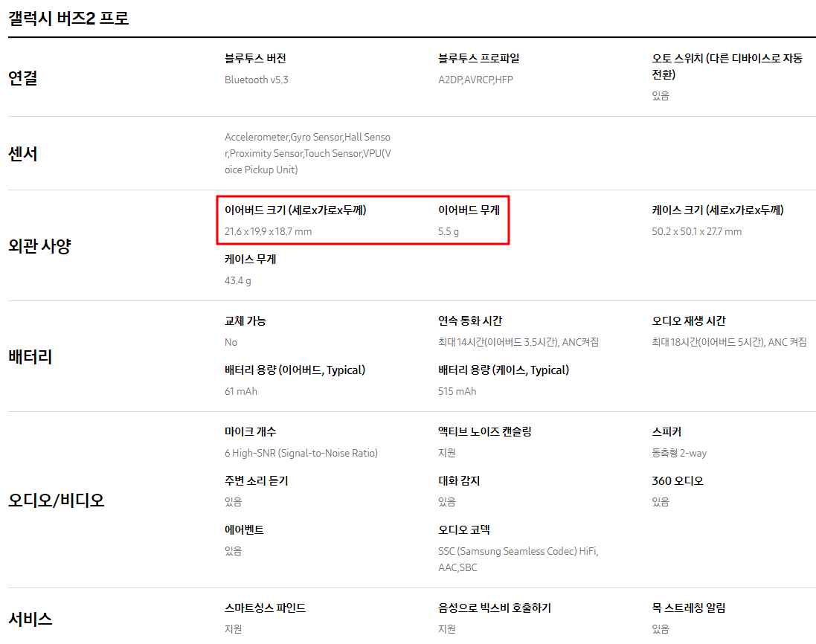
Task: Click the 음성으로 빅스비 호출하기 label
Action: coord(495,608)
